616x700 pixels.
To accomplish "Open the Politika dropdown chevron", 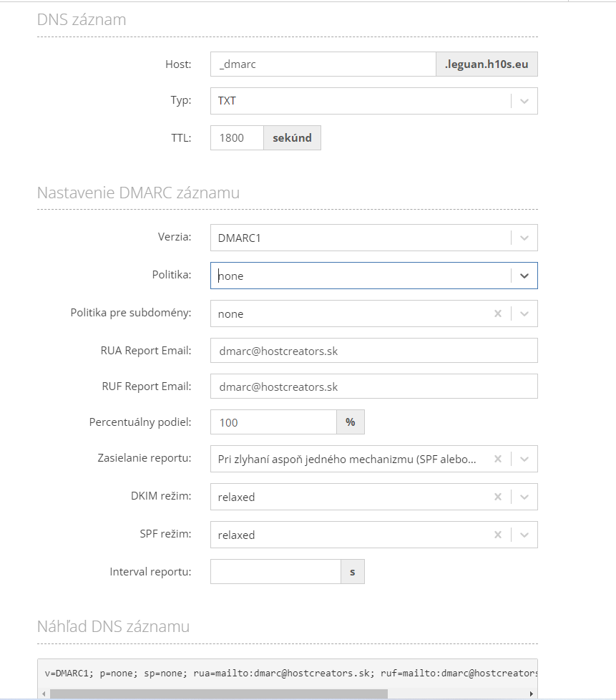I will click(x=524, y=276).
